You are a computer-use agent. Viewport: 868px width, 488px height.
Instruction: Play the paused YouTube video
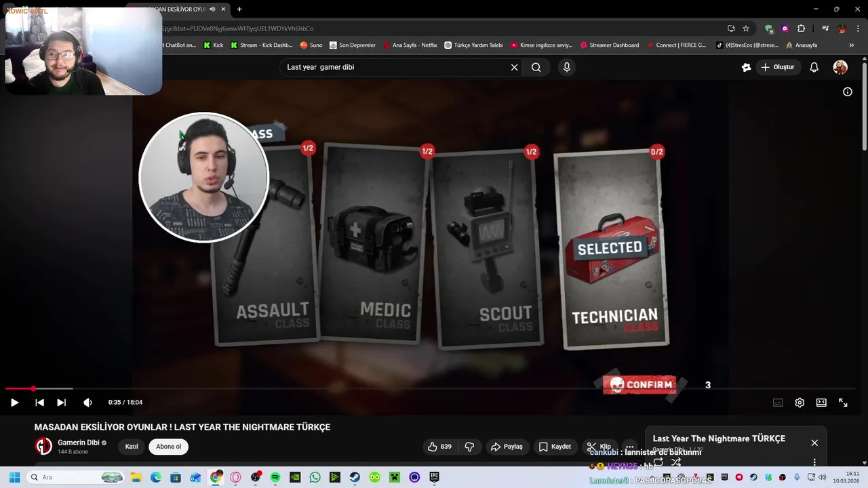point(14,403)
